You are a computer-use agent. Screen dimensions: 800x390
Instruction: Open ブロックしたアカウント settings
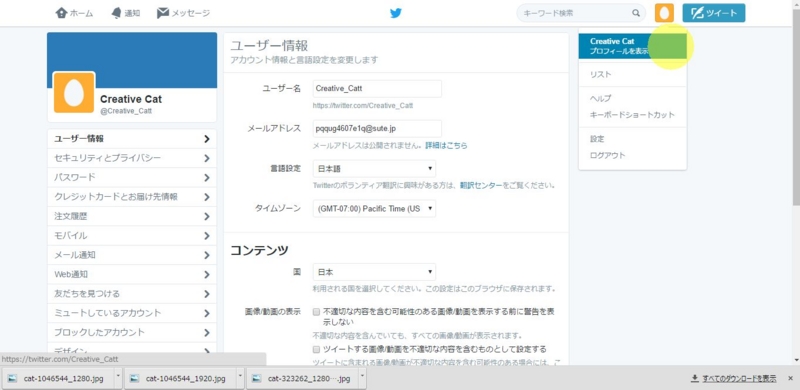click(132, 332)
